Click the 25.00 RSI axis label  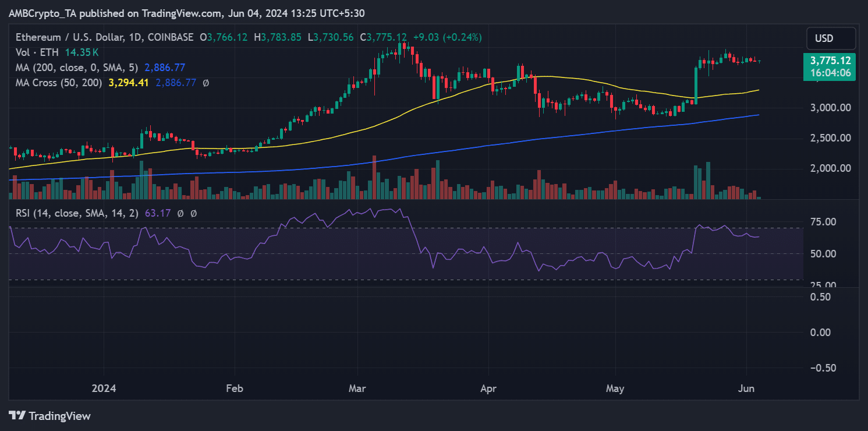pyautogui.click(x=822, y=285)
